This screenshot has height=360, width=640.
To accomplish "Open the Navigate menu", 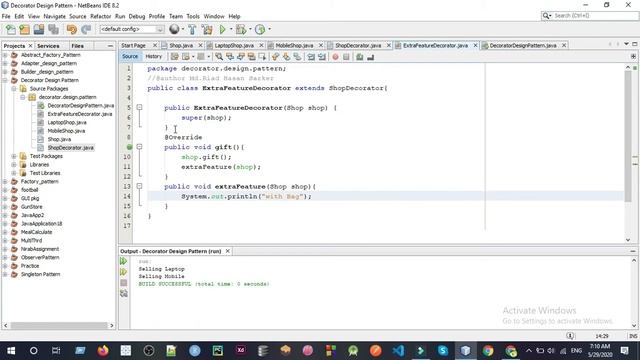I will tap(55, 16).
